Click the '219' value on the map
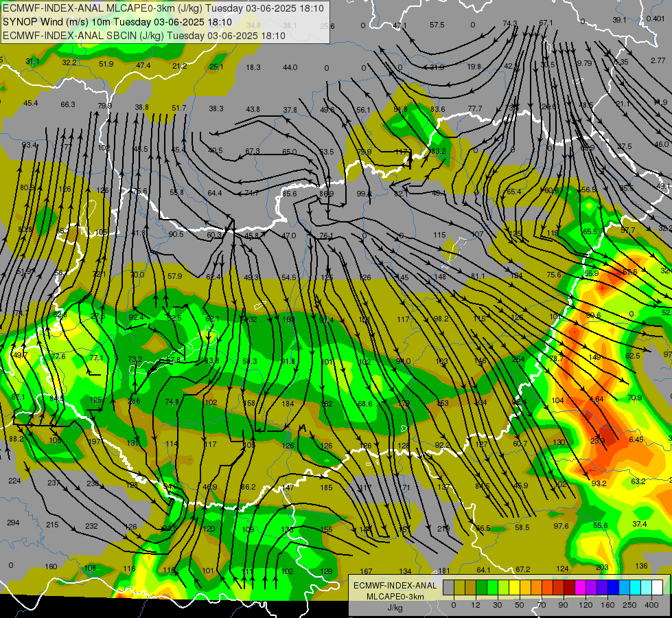672x618 pixels. tap(443, 529)
